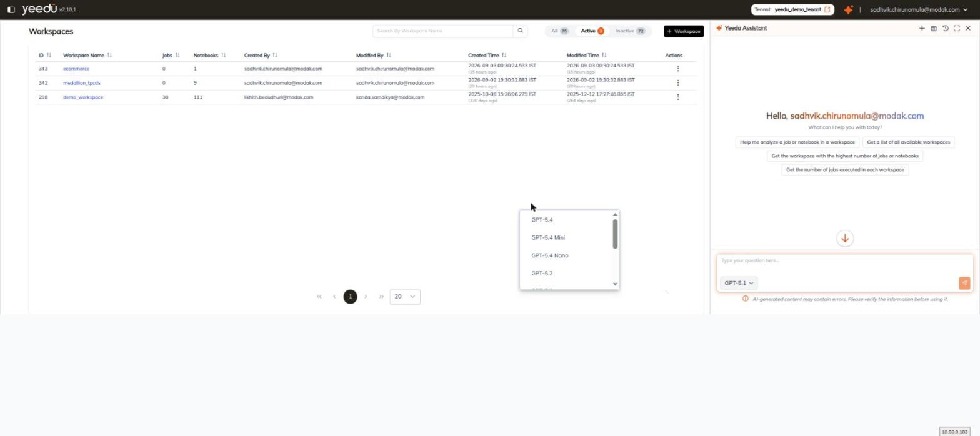The height and width of the screenshot is (436, 980).
Task: Open Yeedu Assistant via the top bar sparkle icon
Action: [848, 9]
